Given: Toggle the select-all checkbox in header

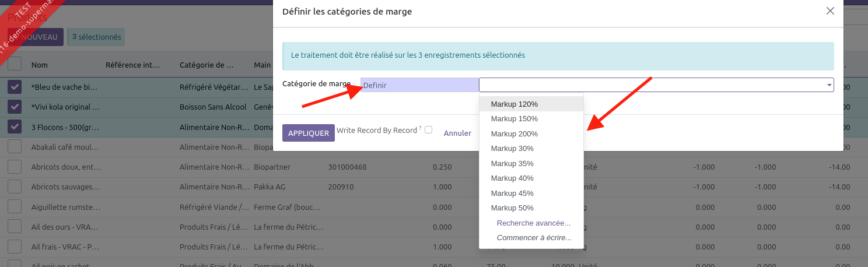Looking at the screenshot, I should click(x=15, y=64).
